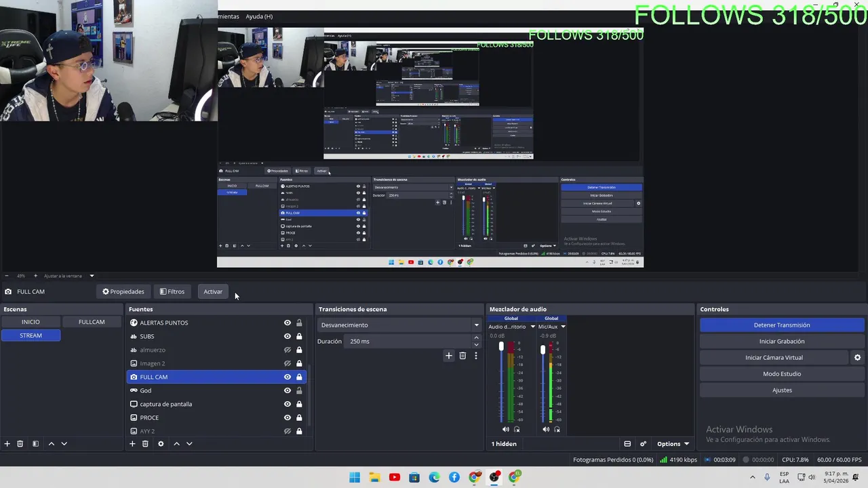Move selected source down in Fuentes

[x=189, y=444]
